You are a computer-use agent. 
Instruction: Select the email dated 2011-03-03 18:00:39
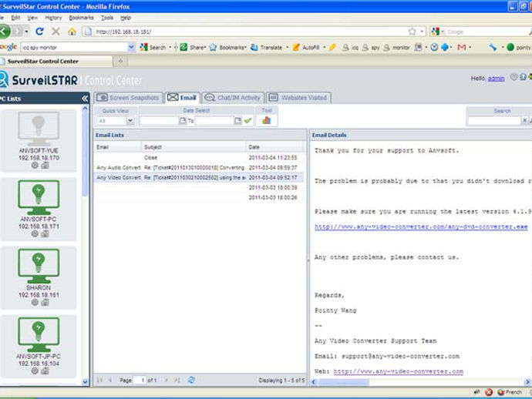click(x=199, y=187)
